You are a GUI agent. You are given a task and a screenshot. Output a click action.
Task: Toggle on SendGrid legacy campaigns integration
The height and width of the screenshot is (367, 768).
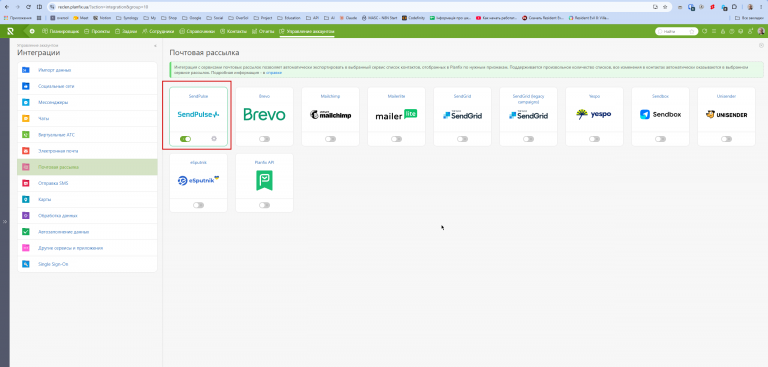coord(528,139)
